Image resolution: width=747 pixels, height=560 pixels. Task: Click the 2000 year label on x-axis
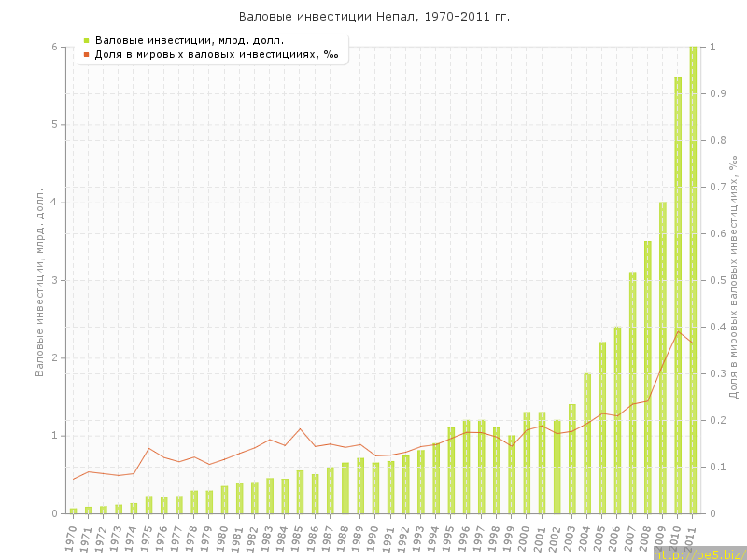click(526, 538)
